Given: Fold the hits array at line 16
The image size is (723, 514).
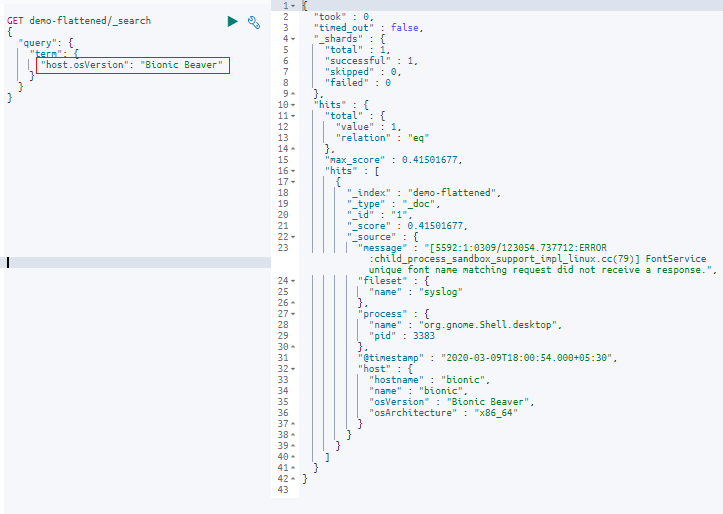Looking at the screenshot, I should tap(293, 171).
